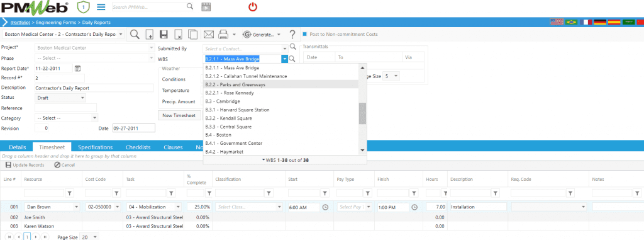Click the Cost Code column filter icon
Screen dimensions: 644x240
tap(116, 193)
